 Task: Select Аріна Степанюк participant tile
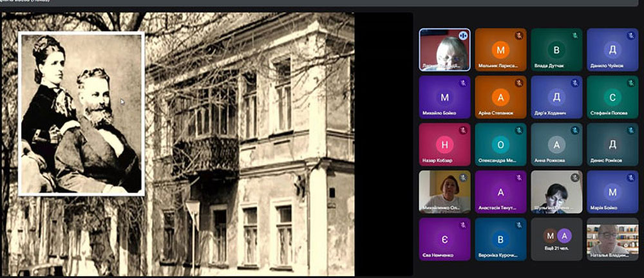(500, 97)
